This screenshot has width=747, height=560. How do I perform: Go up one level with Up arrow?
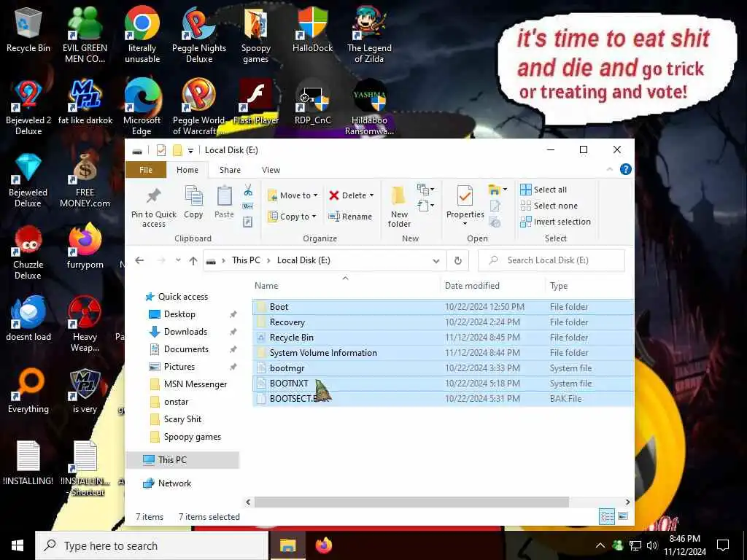tap(193, 260)
